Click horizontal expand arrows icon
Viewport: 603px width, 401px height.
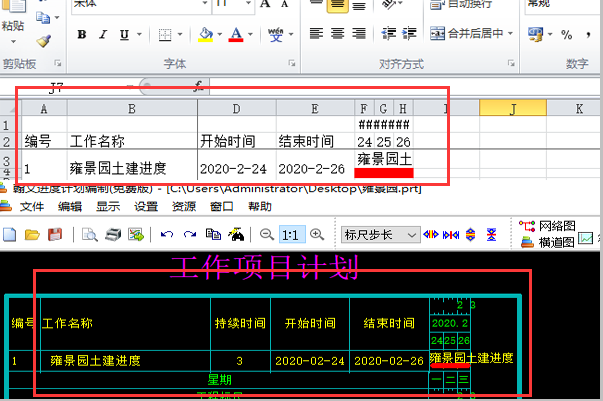click(431, 234)
